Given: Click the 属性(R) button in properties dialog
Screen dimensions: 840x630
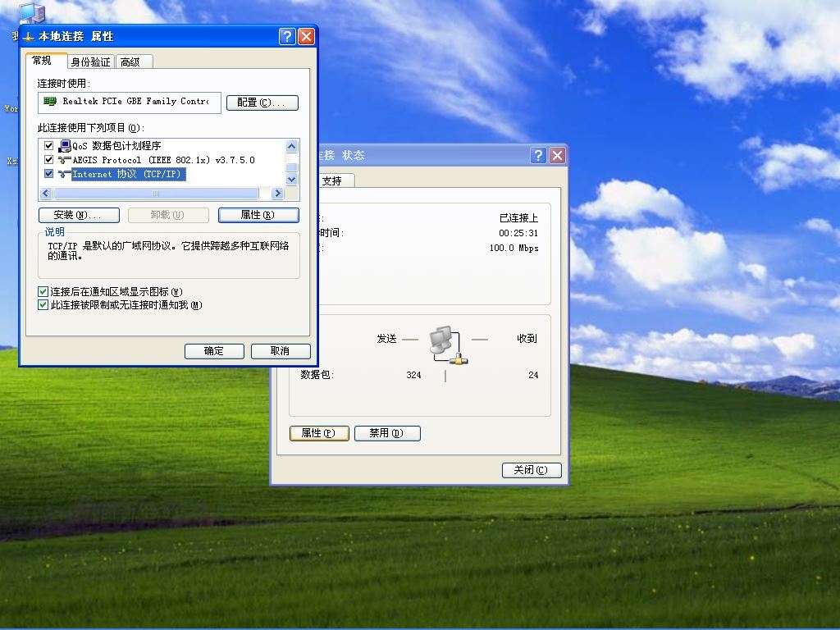Looking at the screenshot, I should click(x=258, y=215).
